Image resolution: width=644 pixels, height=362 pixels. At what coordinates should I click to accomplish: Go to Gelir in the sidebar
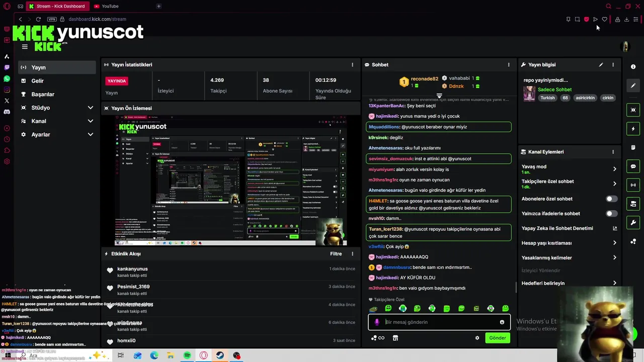tap(57, 81)
